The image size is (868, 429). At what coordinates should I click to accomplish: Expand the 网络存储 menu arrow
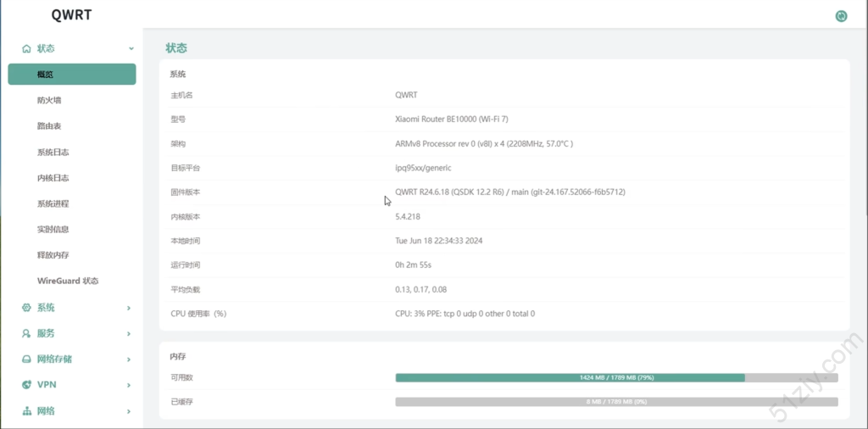click(129, 359)
